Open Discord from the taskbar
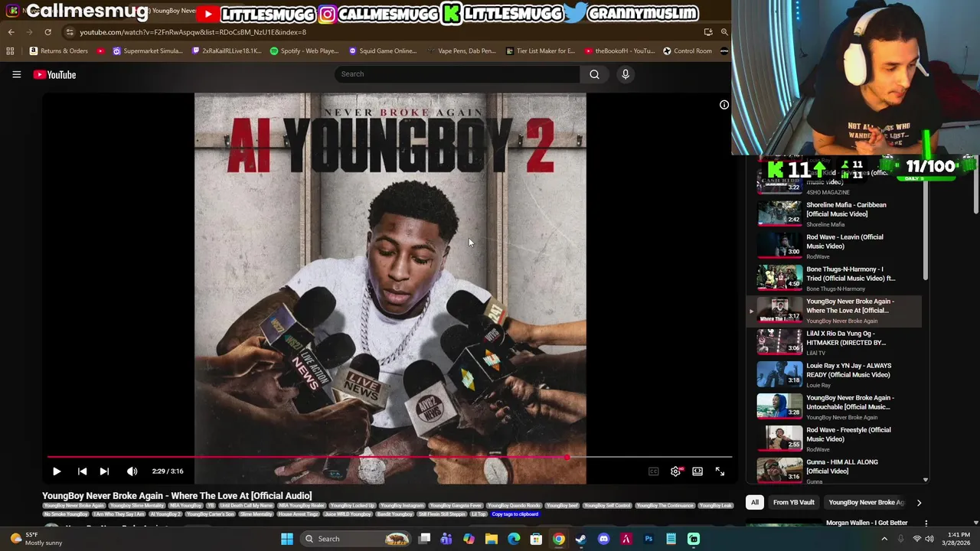 (x=603, y=539)
